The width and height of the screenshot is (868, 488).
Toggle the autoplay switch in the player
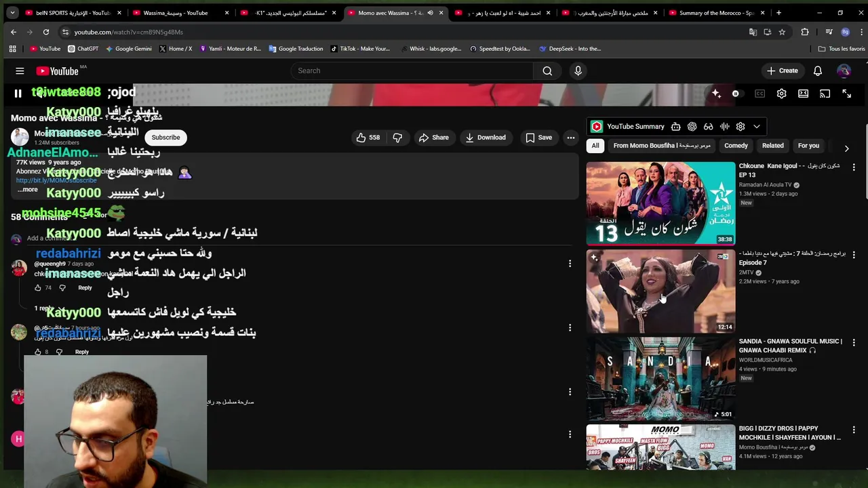coord(736,94)
